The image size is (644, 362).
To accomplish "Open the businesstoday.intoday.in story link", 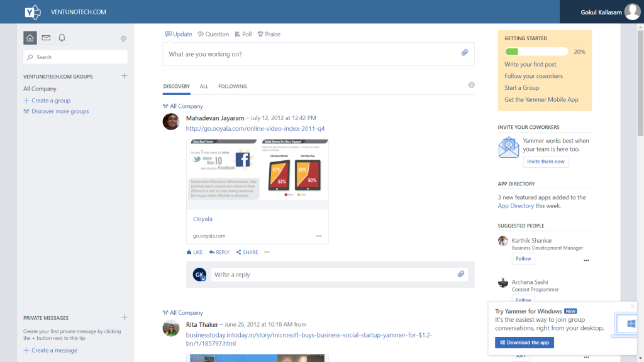I will [309, 339].
